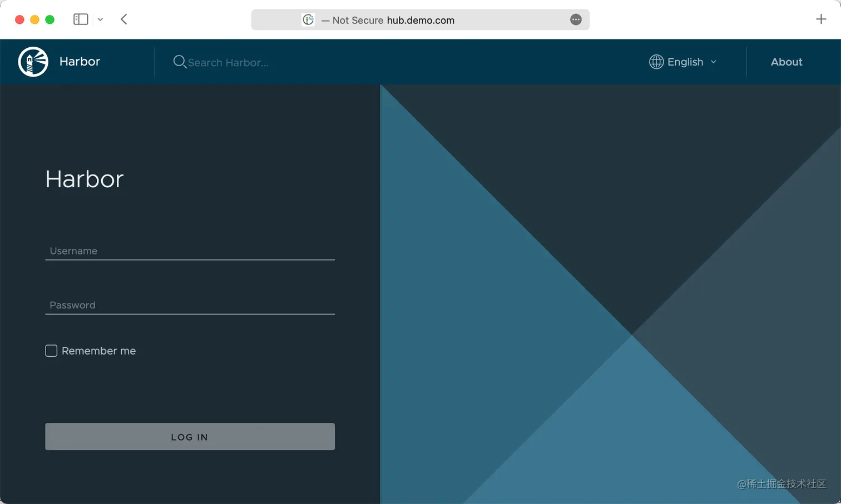Open the About page
This screenshot has height=504, width=841.
786,62
